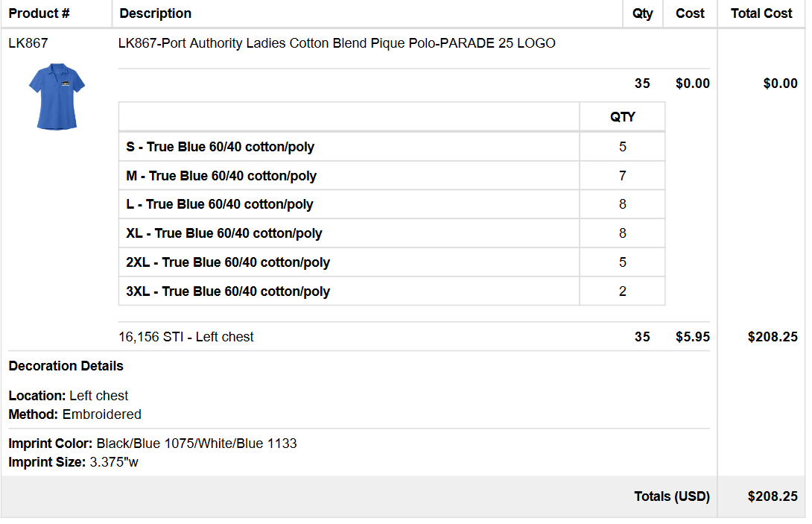The height and width of the screenshot is (524, 812).
Task: Click the Qty column header
Action: click(x=642, y=13)
